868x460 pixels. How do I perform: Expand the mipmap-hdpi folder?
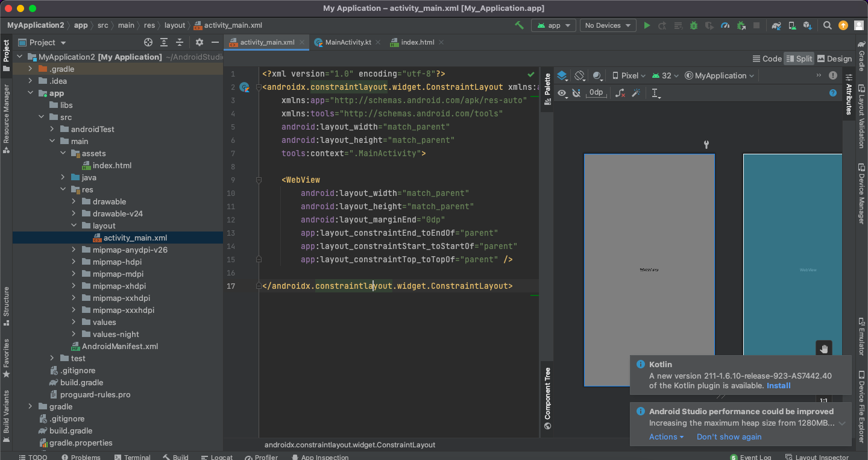point(74,262)
